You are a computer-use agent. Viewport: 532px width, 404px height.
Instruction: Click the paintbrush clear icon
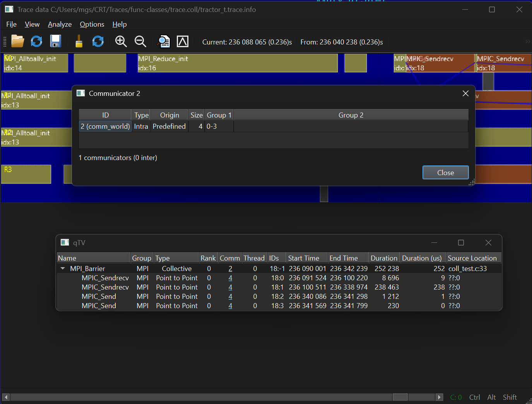pos(79,41)
